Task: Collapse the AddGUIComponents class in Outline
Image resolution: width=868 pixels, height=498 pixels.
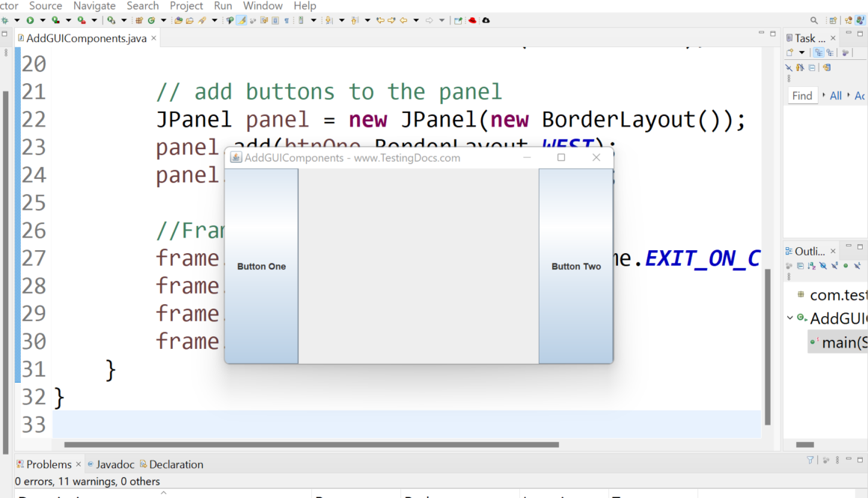Action: coord(790,318)
